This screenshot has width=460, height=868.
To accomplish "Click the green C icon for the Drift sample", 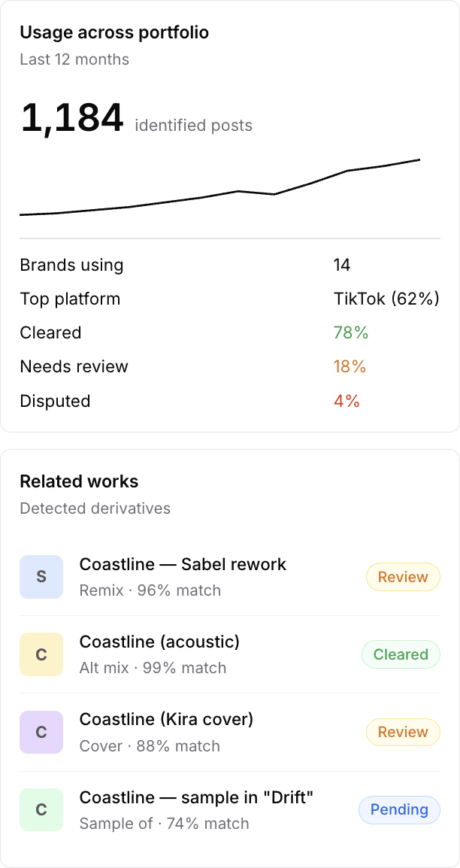I will [41, 809].
